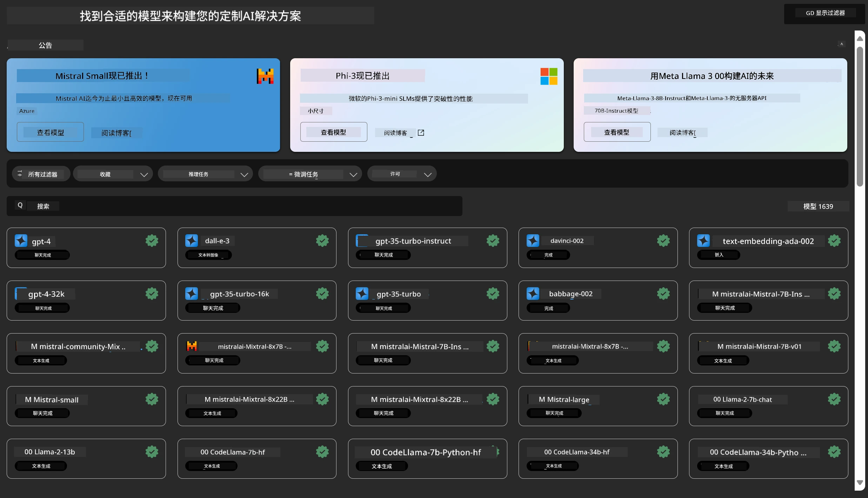Viewport: 868px width, 498px height.
Task: Click into the 搜索 model search field
Action: click(x=234, y=206)
